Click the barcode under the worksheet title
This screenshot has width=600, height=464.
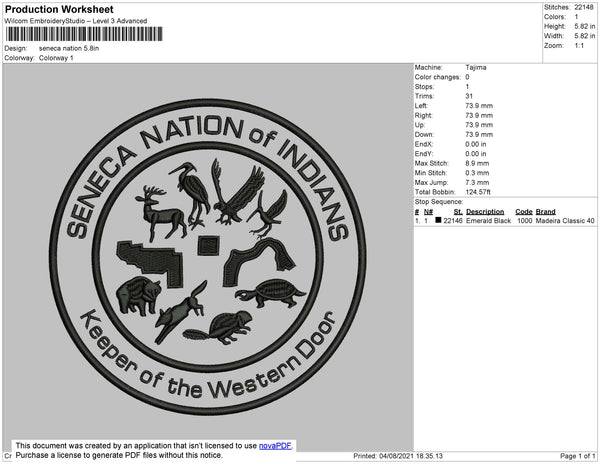(84, 34)
